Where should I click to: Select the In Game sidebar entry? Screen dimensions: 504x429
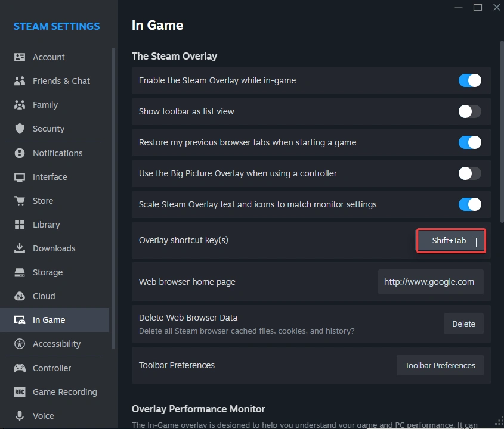coord(55,320)
